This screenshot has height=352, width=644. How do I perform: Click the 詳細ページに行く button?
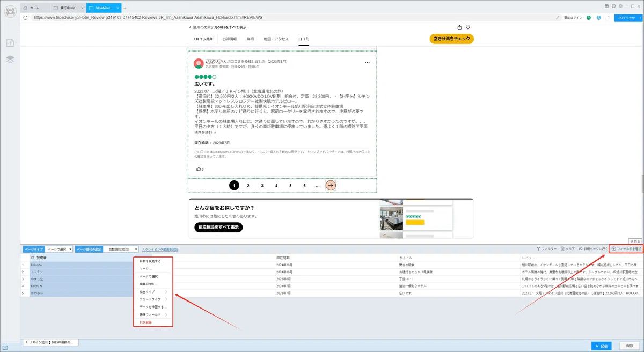tap(593, 249)
